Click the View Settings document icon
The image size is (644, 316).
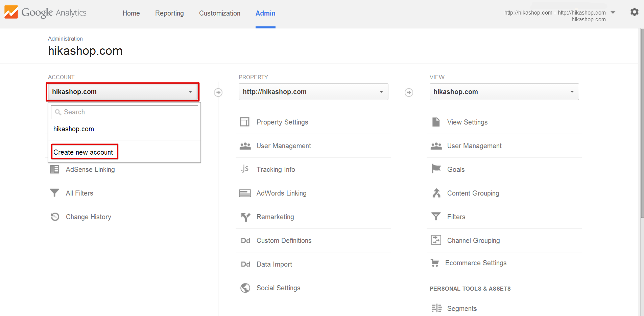coord(436,122)
